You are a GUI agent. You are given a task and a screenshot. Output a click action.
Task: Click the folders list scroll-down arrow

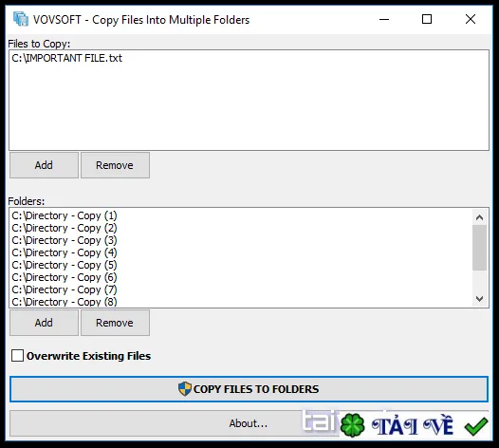pyautogui.click(x=479, y=299)
